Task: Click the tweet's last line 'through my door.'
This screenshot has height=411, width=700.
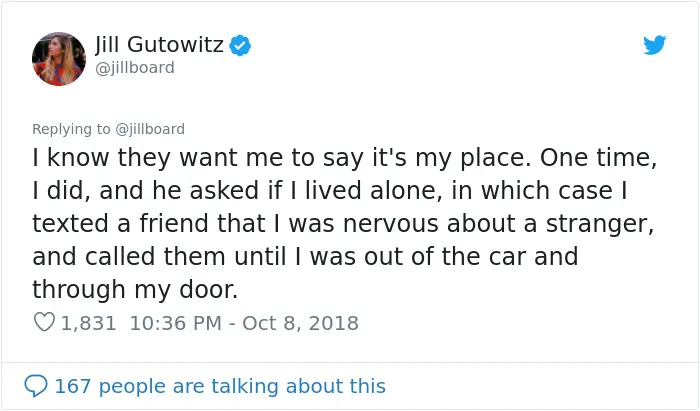Action: tap(135, 290)
